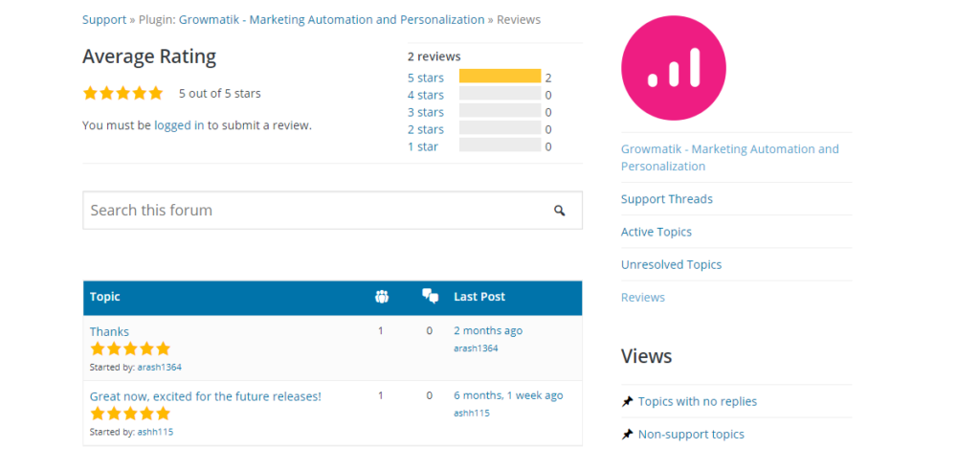Image resolution: width=980 pixels, height=449 pixels.
Task: View Non-support topics
Action: [691, 434]
